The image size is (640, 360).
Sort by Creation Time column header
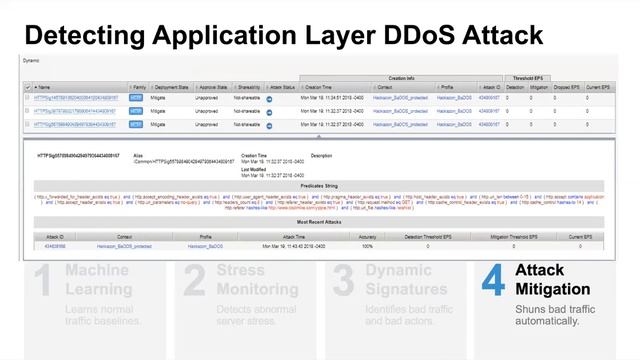(x=336, y=87)
